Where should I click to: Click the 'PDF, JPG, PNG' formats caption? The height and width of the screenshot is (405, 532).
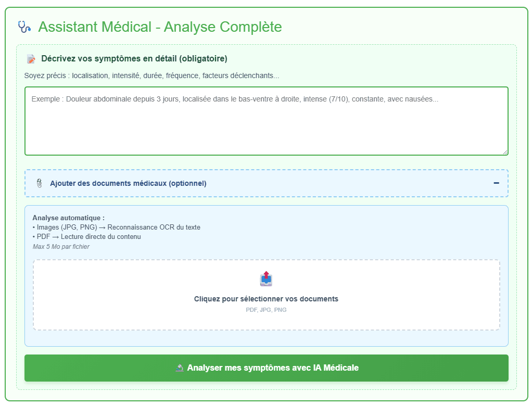(x=266, y=310)
